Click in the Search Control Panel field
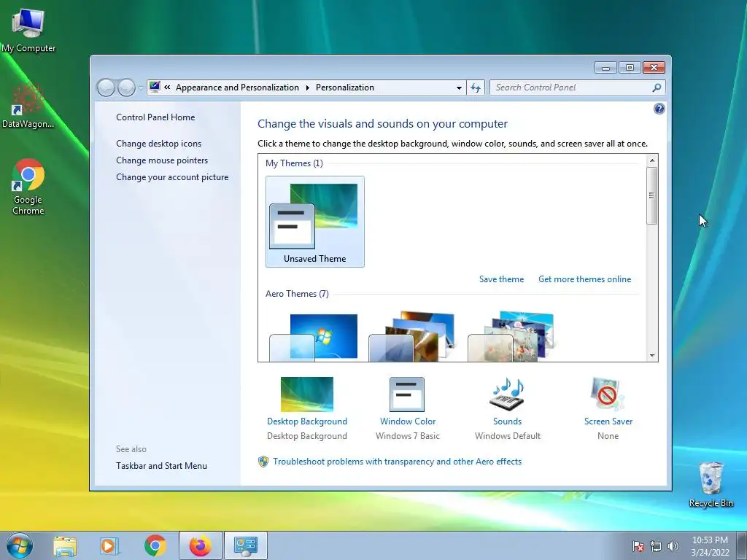Viewport: 747px width, 560px height. [x=570, y=87]
